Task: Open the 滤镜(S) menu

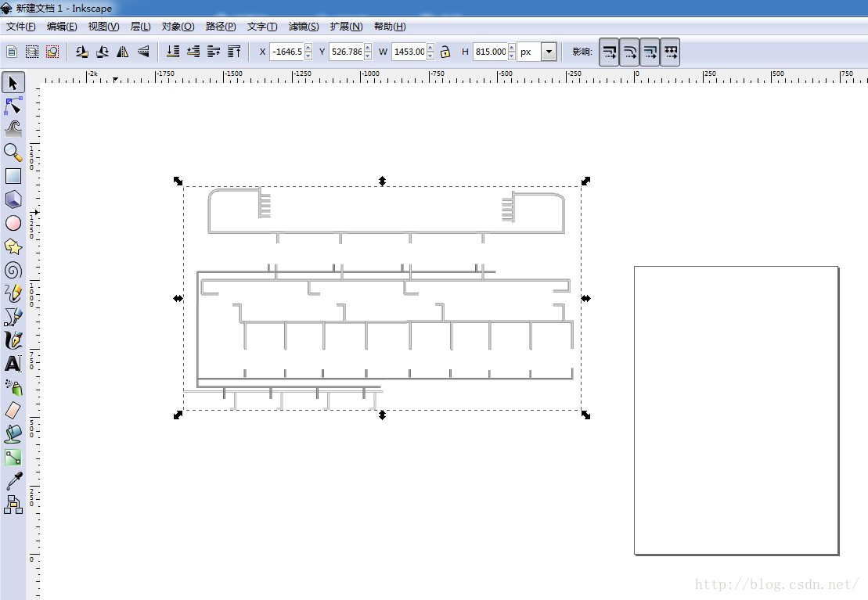Action: [304, 27]
